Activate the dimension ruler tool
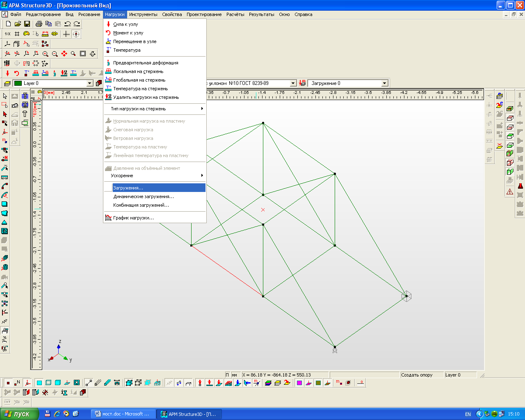 tap(45, 34)
